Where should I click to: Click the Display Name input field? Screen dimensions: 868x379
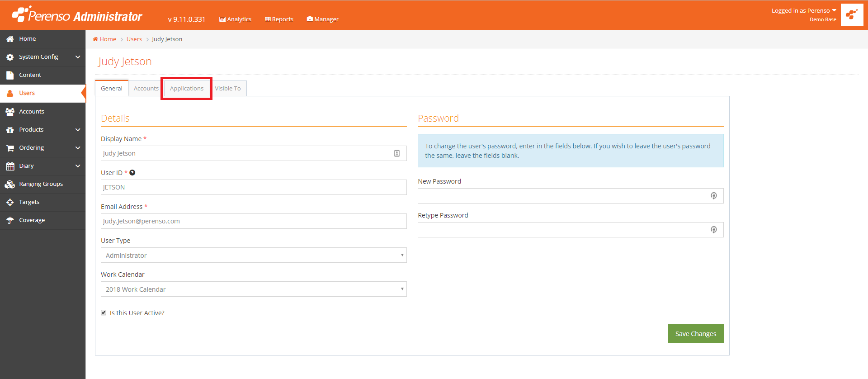tap(254, 153)
